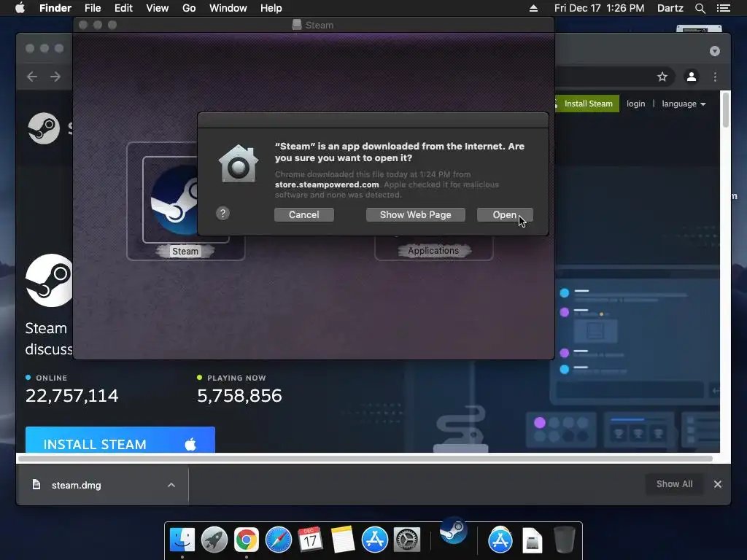Open the Trash from the Dock

565,540
